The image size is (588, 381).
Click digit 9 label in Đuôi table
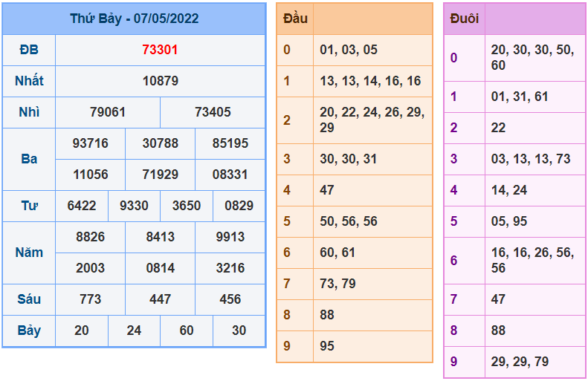(453, 361)
